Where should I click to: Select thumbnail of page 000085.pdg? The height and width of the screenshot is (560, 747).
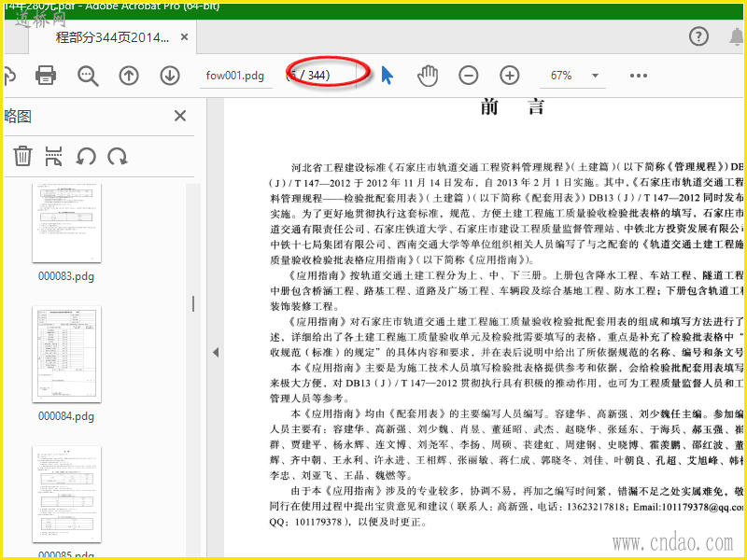click(66, 495)
